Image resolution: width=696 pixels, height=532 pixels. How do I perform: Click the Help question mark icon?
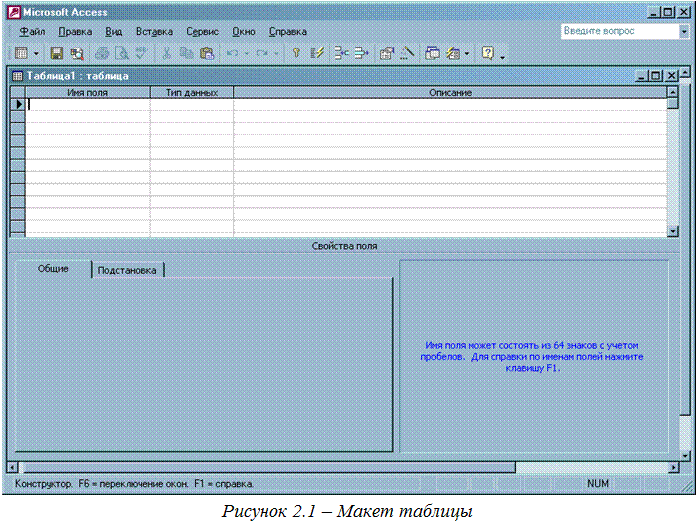pos(487,53)
